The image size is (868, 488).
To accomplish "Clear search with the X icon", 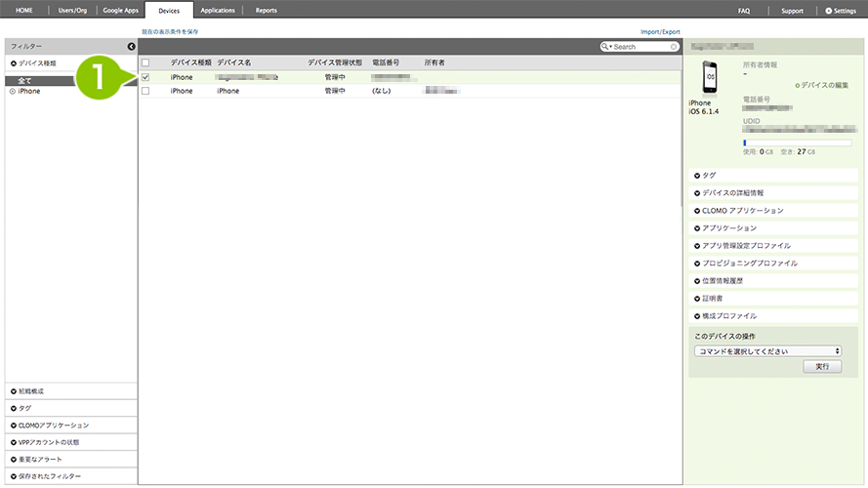I will 674,47.
